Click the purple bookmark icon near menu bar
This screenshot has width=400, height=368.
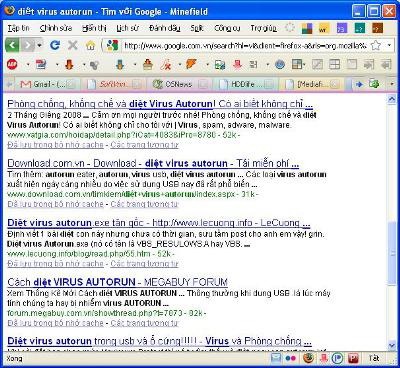click(x=342, y=29)
